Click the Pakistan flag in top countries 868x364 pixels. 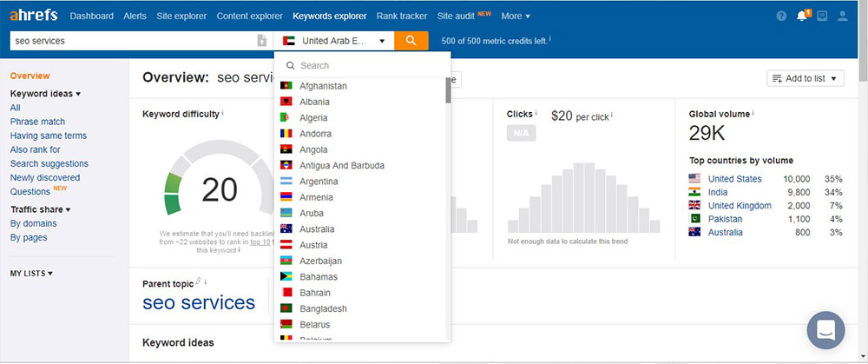coord(694,218)
